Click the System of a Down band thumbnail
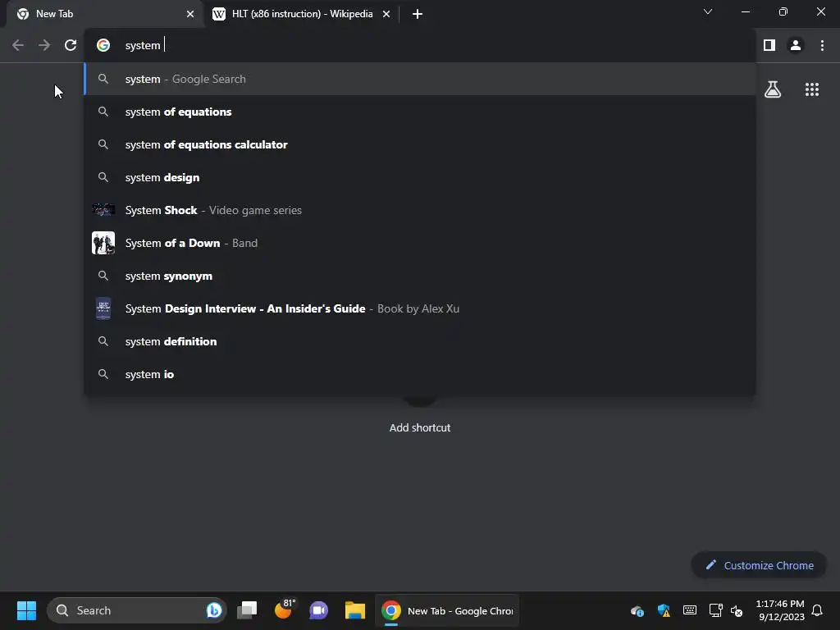This screenshot has height=630, width=840. (103, 243)
